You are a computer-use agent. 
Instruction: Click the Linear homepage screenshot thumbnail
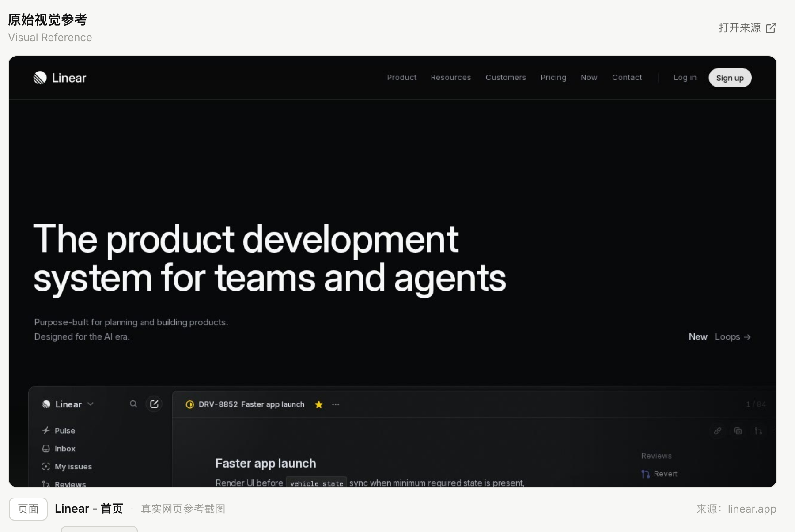tap(393, 272)
